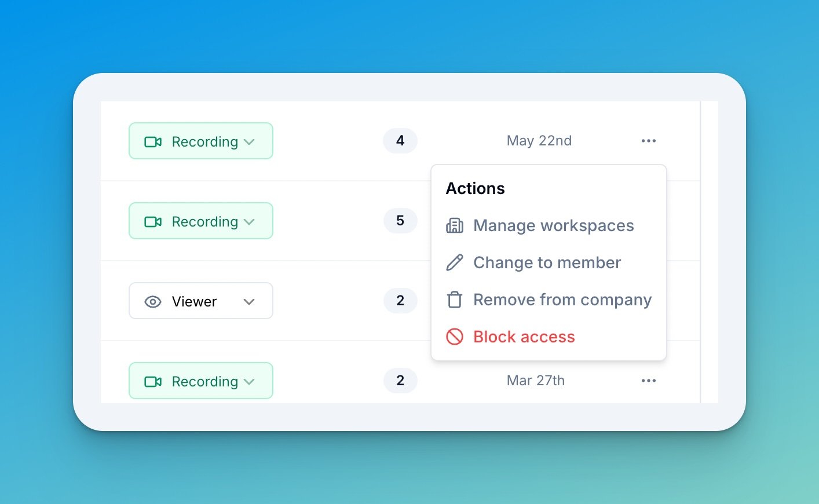
Task: Click the count badge showing 5
Action: (400, 221)
